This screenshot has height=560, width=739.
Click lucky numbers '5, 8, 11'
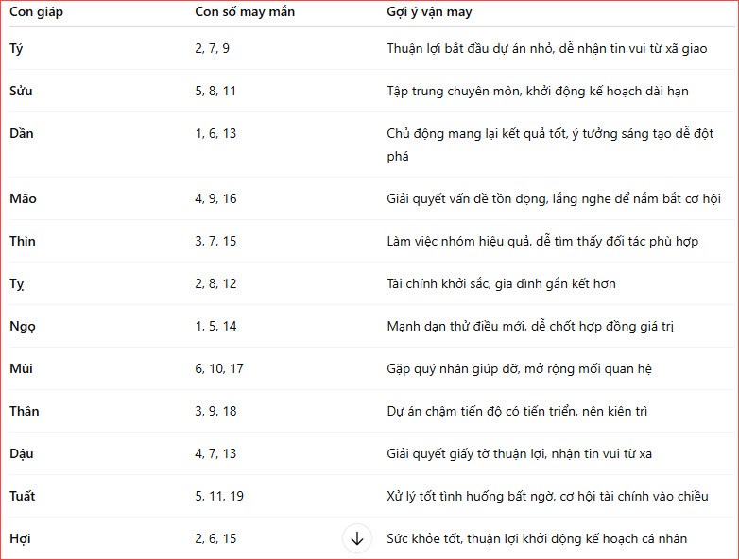coord(215,91)
